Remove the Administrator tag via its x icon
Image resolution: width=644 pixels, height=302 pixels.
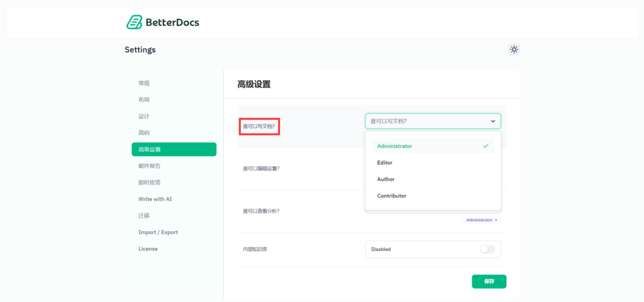click(x=496, y=220)
